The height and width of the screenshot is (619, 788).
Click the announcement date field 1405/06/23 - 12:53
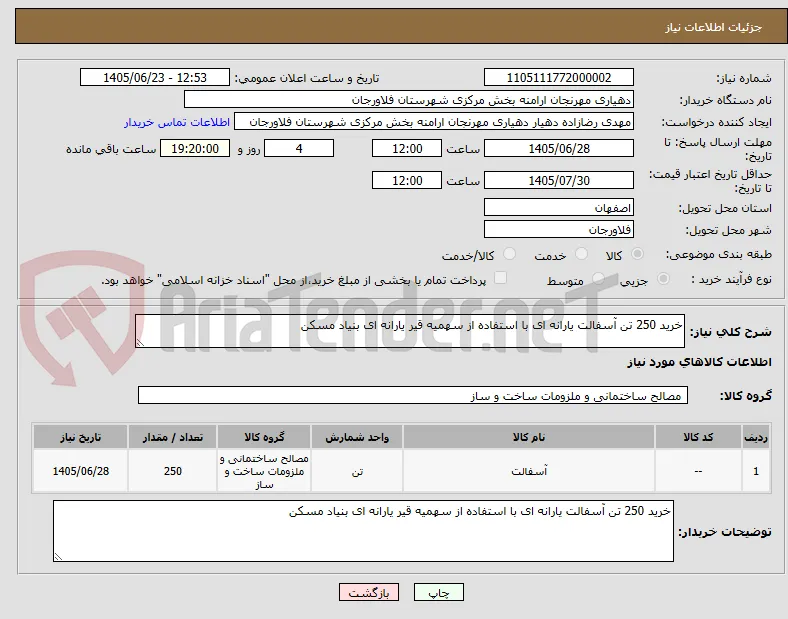tap(155, 77)
